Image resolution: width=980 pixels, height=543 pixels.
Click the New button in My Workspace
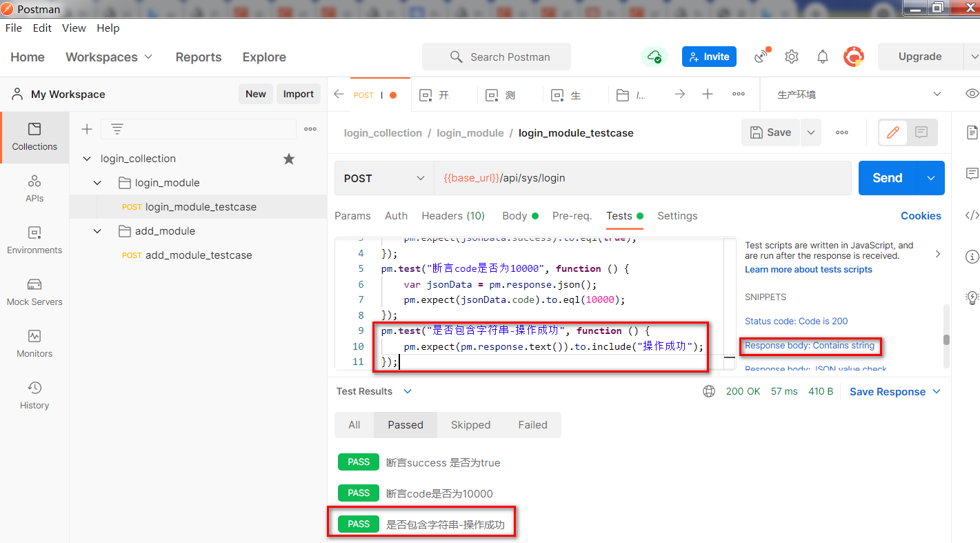(x=256, y=94)
